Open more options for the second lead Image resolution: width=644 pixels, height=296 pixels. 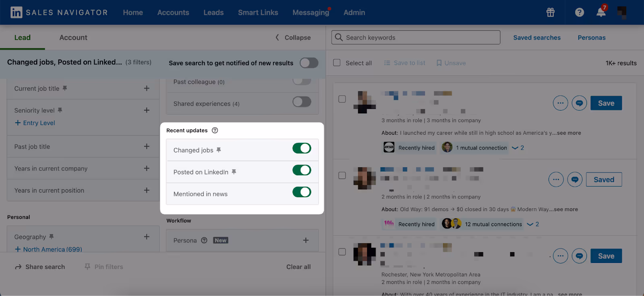click(556, 179)
